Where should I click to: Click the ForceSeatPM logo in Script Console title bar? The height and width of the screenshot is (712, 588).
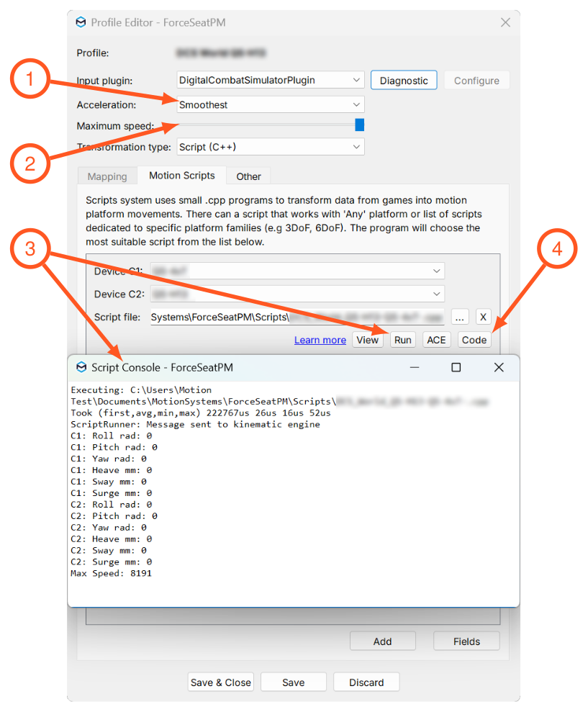point(81,367)
